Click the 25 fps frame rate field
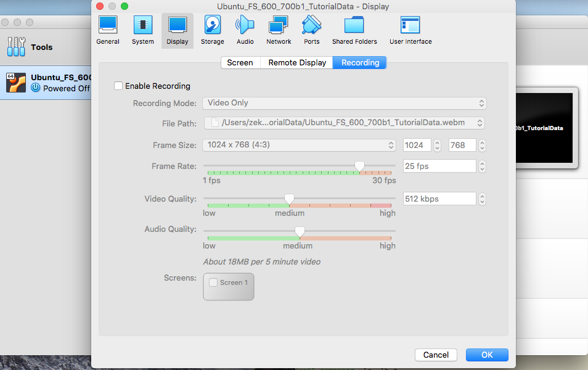Image resolution: width=588 pixels, height=370 pixels. (439, 166)
